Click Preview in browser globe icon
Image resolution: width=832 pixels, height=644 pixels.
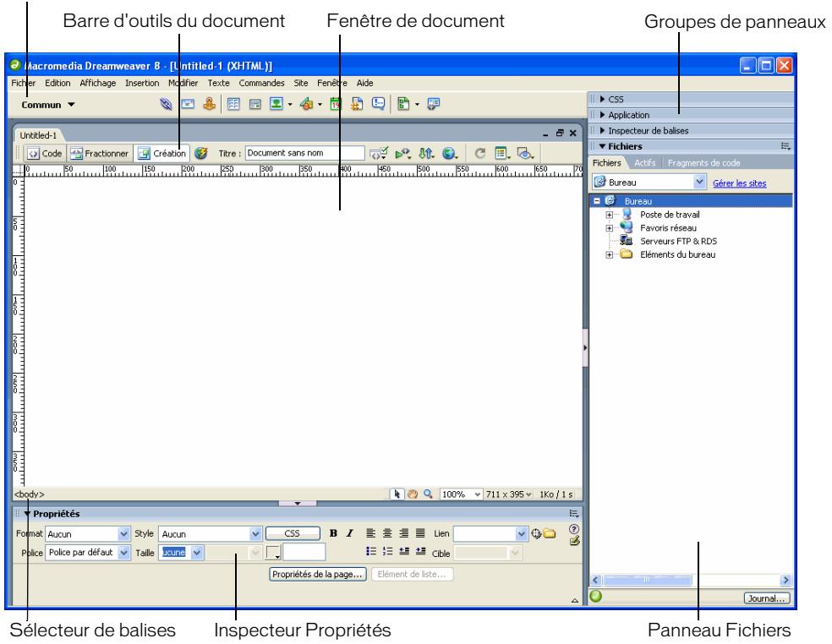coord(450,153)
